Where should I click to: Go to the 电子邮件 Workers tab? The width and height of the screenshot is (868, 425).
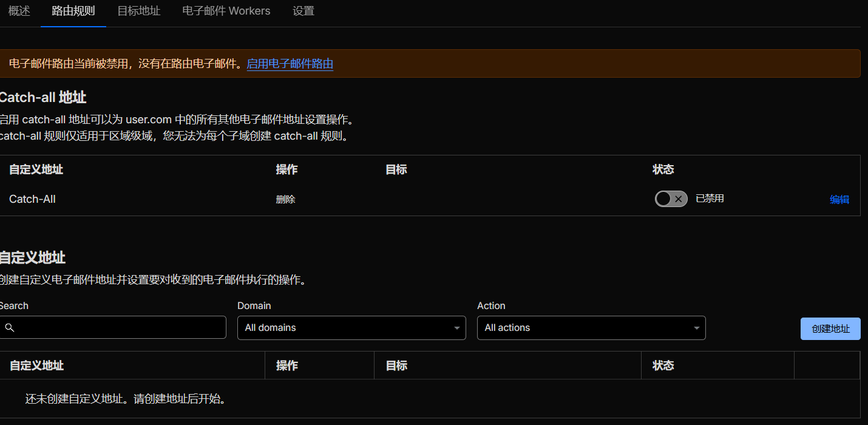point(226,11)
